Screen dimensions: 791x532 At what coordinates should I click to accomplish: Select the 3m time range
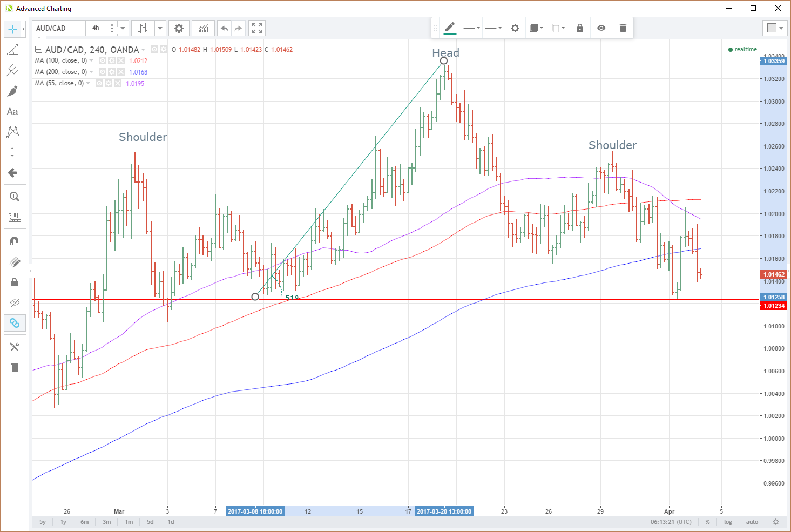click(107, 522)
